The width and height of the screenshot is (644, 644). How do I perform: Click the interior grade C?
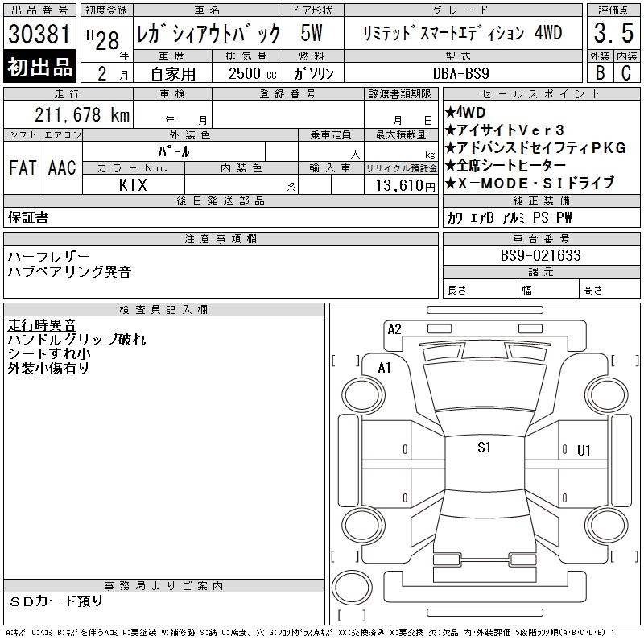point(626,73)
